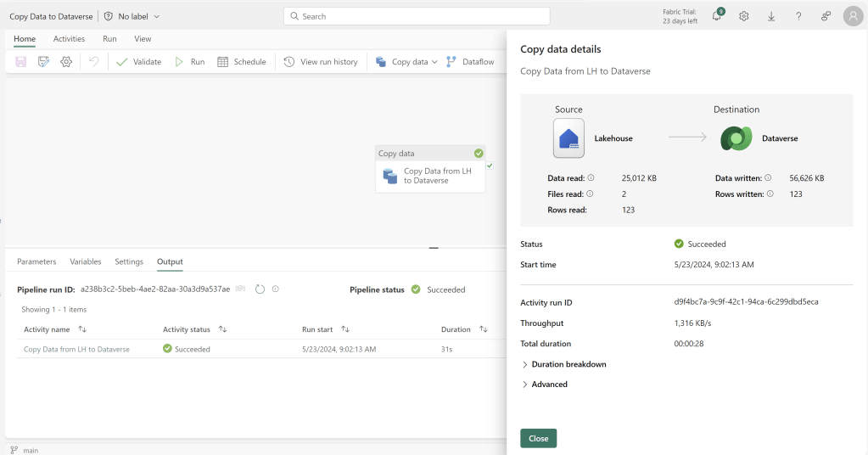Sort by Activity name column
This screenshot has height=455, width=868.
[x=82, y=329]
